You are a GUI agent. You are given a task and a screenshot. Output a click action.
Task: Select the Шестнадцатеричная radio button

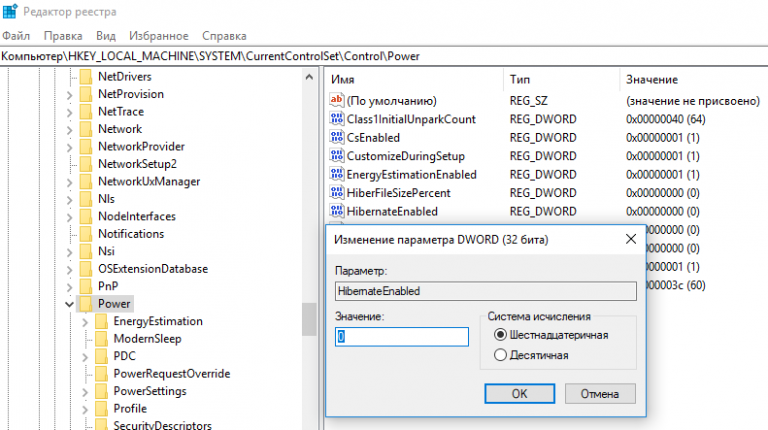coord(501,335)
